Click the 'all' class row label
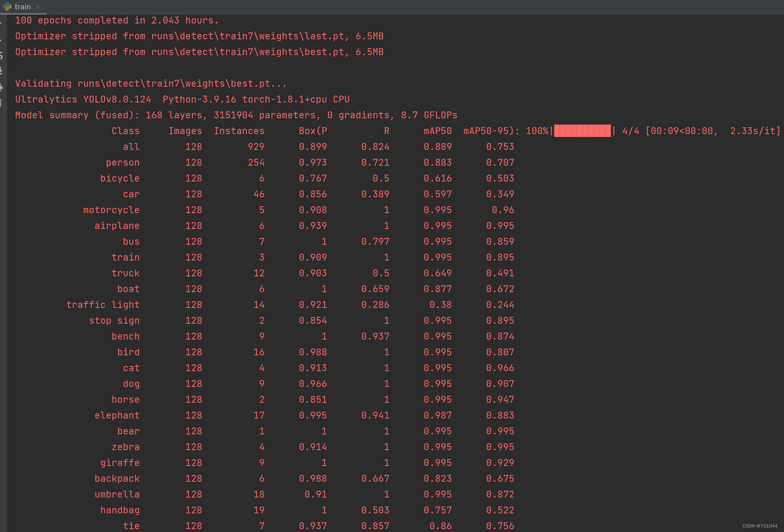The height and width of the screenshot is (532, 784). (131, 147)
